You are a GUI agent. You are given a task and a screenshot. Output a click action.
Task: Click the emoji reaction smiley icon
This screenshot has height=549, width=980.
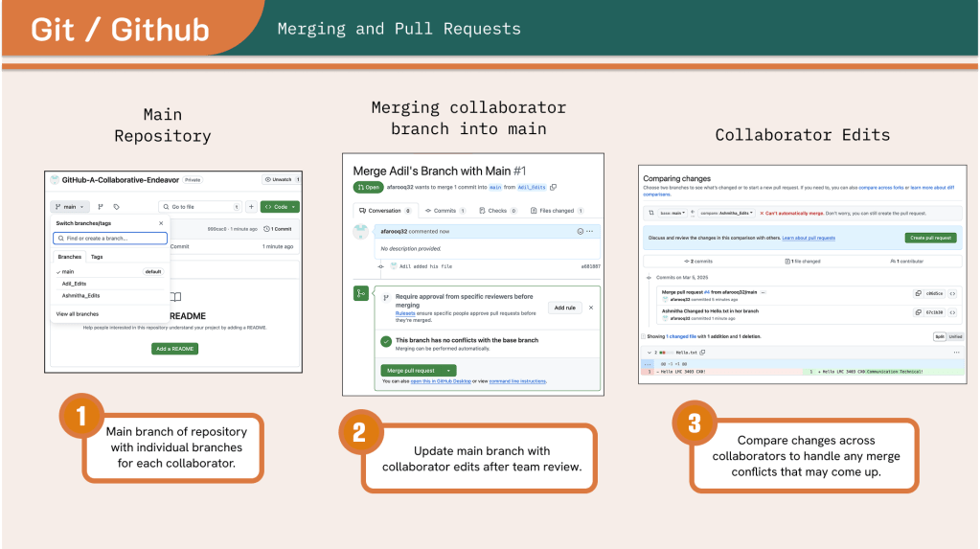[x=580, y=231]
